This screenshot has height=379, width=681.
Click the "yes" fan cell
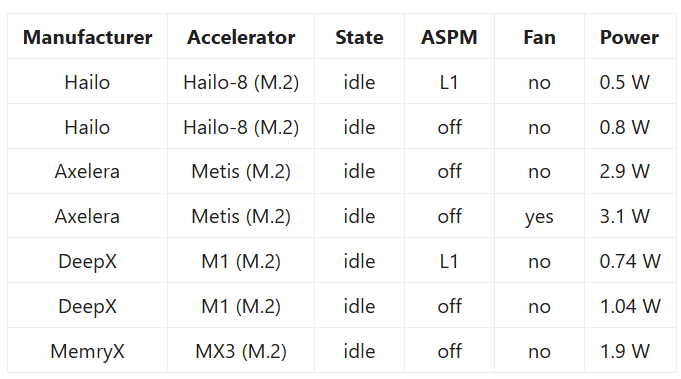click(x=539, y=217)
